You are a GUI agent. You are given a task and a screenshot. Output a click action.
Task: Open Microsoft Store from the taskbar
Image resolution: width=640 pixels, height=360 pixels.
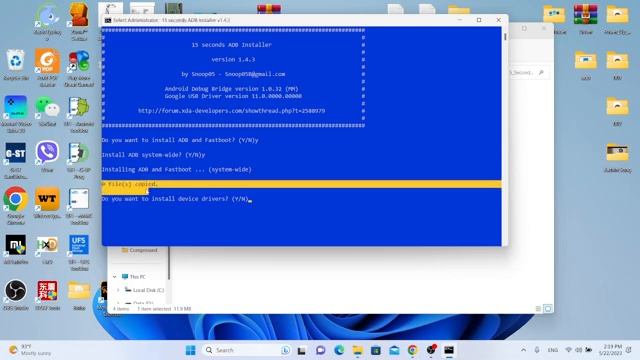[376, 350]
